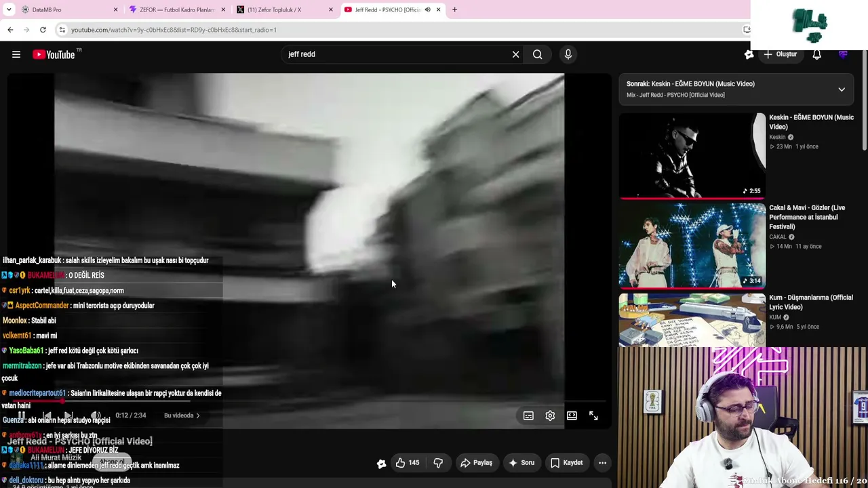Image resolution: width=868 pixels, height=488 pixels.
Task: Close the Jeff Redd - PSYCHO tab
Action: pyautogui.click(x=438, y=9)
